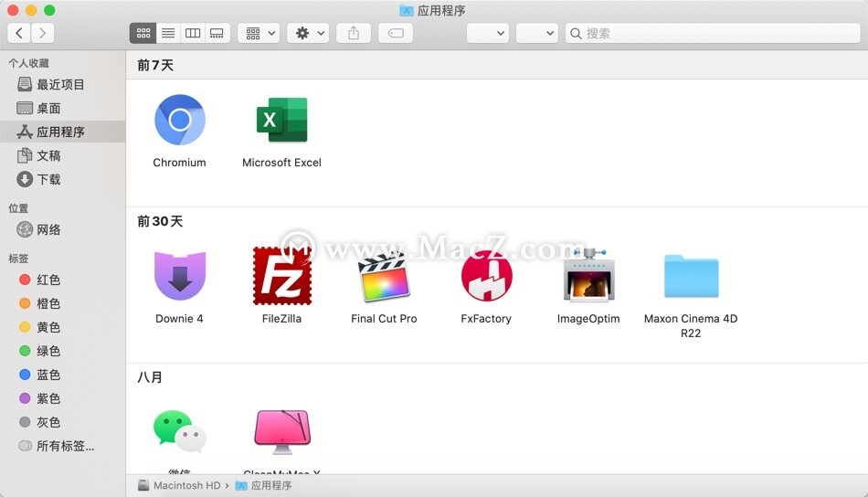The image size is (868, 497).
Task: Open 桌面 in the sidebar
Action: (x=62, y=108)
